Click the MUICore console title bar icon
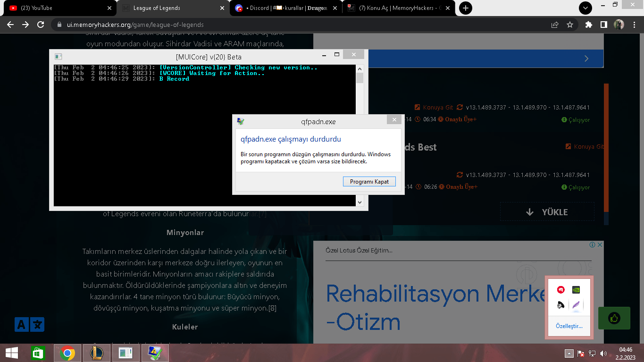This screenshot has height=362, width=644. click(x=59, y=57)
